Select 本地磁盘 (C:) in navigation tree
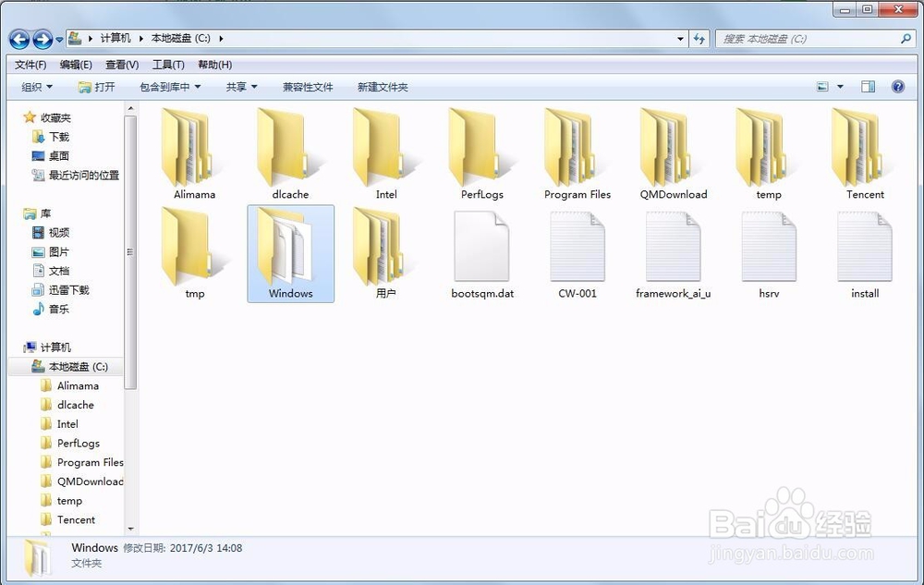Viewport: 924px width, 585px height. click(x=78, y=367)
